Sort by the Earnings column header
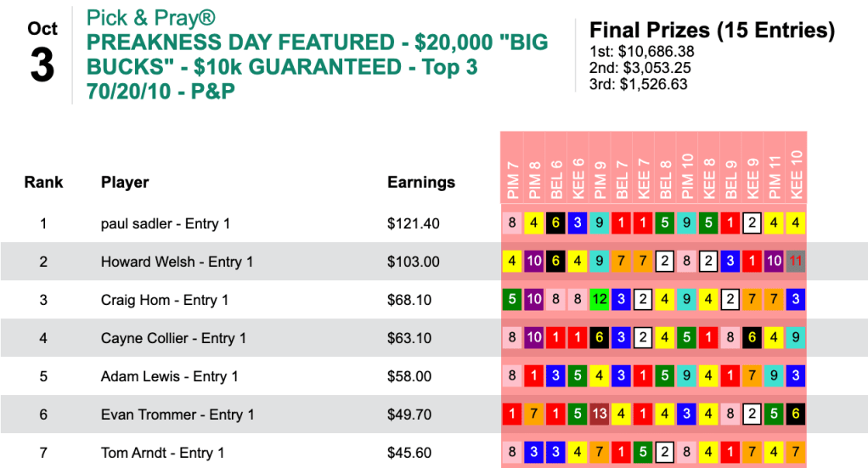868x468 pixels. coord(421,182)
